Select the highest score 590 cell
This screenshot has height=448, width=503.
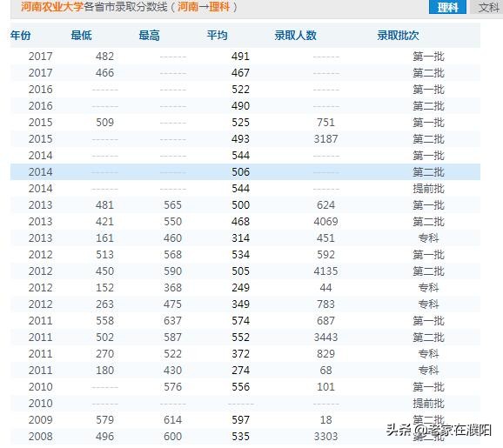click(173, 271)
